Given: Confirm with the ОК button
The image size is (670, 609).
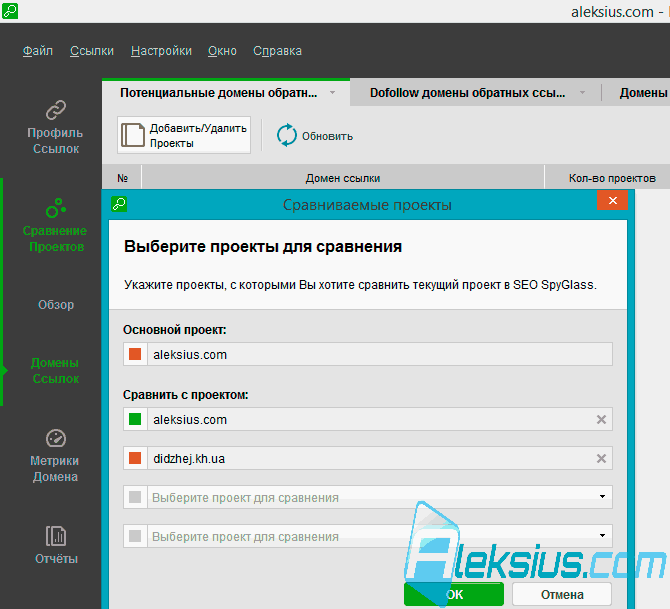Looking at the screenshot, I should pyautogui.click(x=454, y=594).
